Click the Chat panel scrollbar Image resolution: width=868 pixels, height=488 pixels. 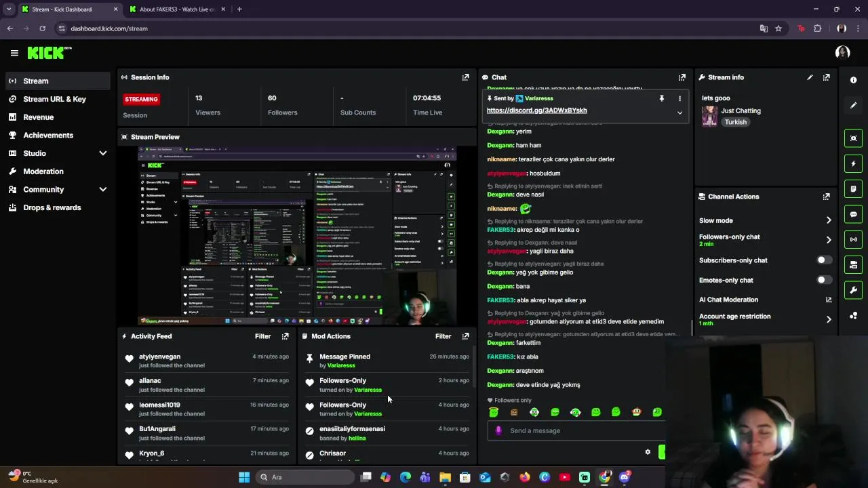pyautogui.click(x=692, y=328)
